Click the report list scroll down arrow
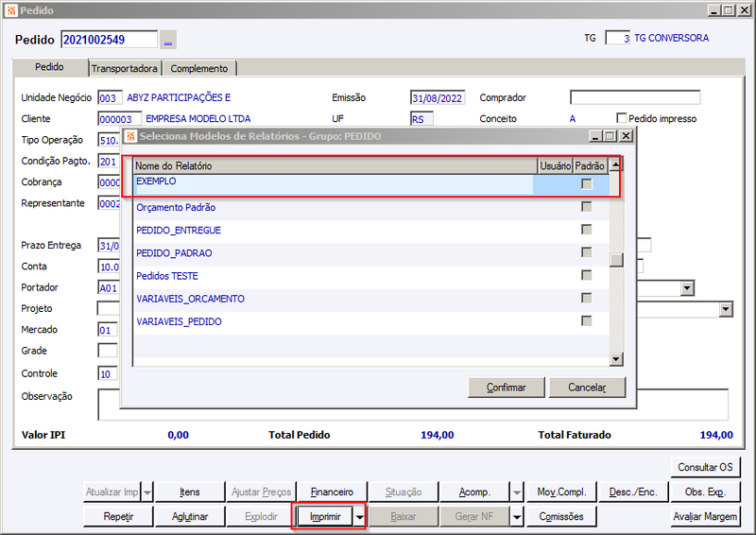 616,359
